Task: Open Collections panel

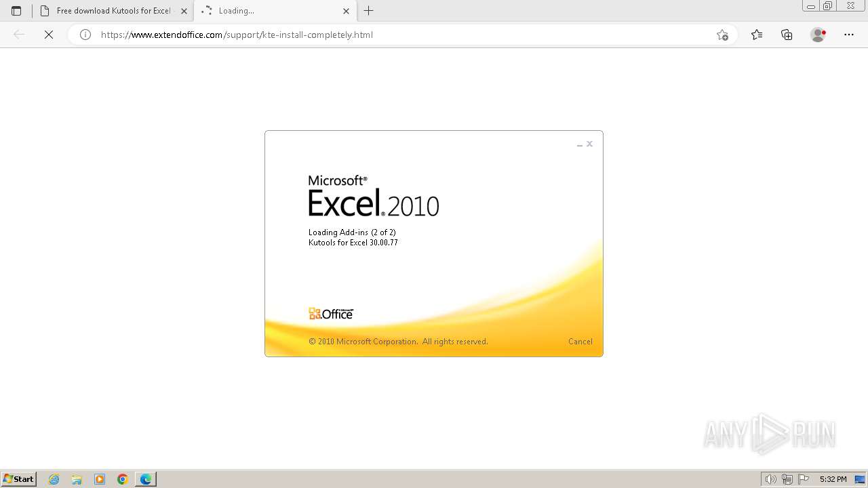Action: 787,35
